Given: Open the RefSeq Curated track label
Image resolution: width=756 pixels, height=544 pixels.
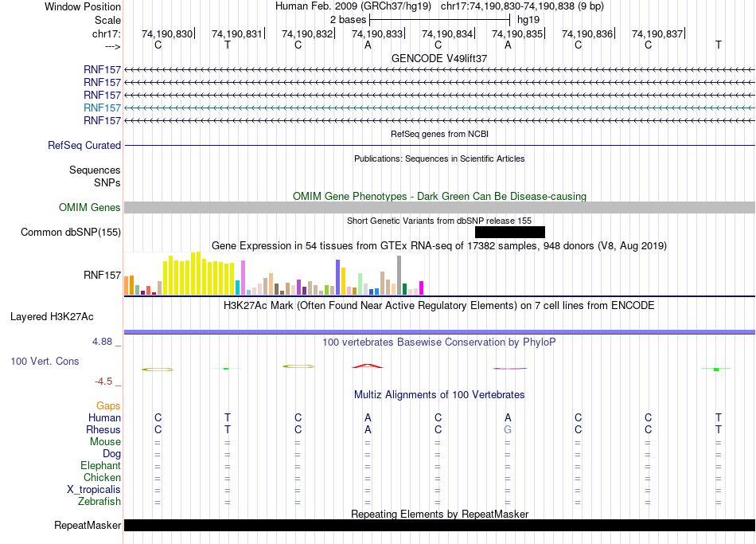Looking at the screenshot, I should tap(84, 145).
